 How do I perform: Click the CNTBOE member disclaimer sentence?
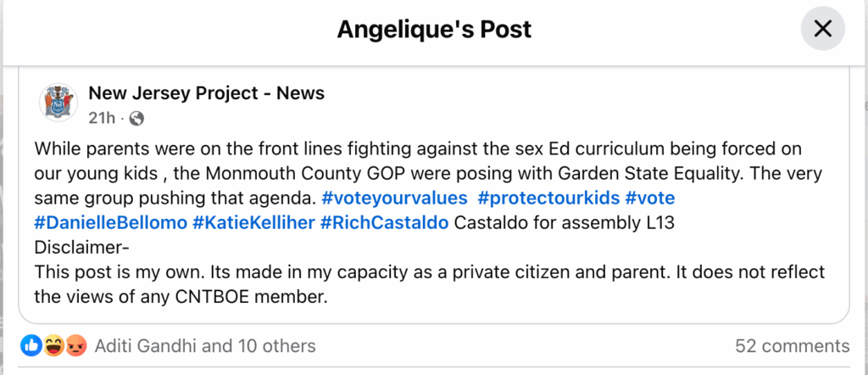coord(430,285)
